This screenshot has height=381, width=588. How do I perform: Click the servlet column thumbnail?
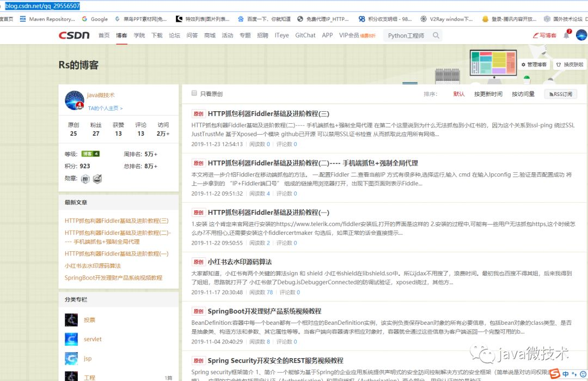(71, 339)
